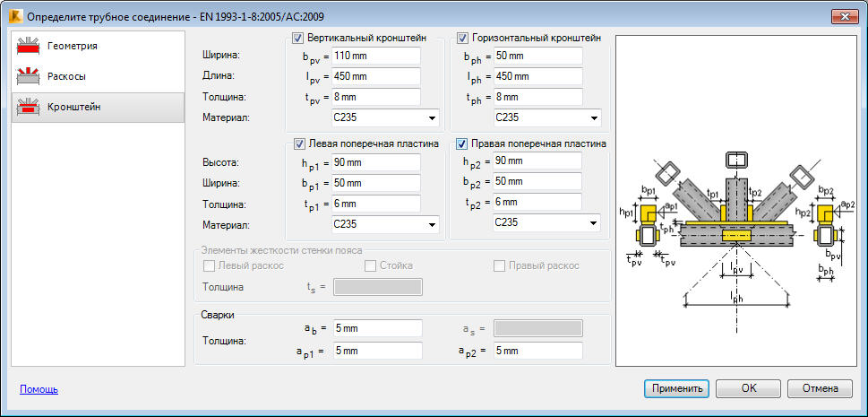Click the t p1 thickness field 6 mm
The image size is (868, 417).
[x=376, y=204]
